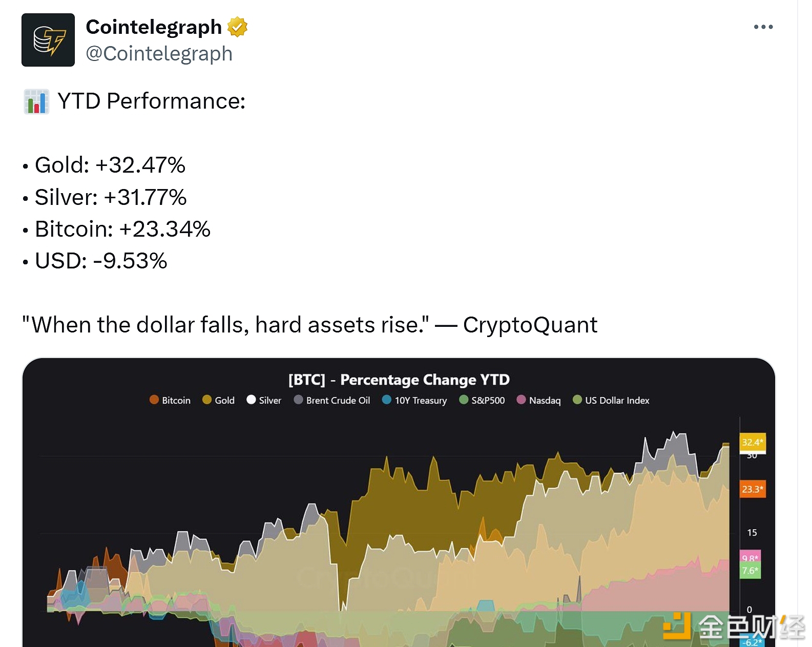Viewport: 812px width, 647px height.
Task: Open the Cointelegraph display name link
Action: (153, 27)
